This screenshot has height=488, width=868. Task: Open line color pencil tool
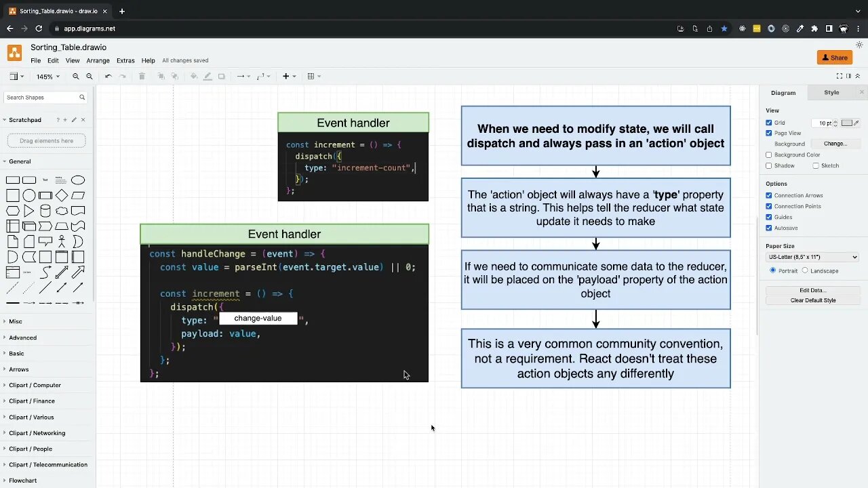click(208, 77)
